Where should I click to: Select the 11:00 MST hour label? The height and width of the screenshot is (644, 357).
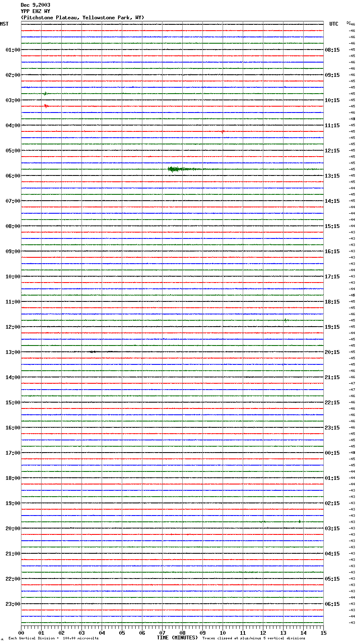coord(13,302)
